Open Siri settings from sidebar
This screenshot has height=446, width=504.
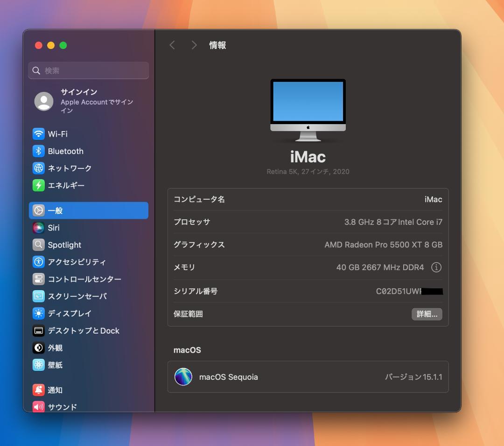click(x=88, y=228)
